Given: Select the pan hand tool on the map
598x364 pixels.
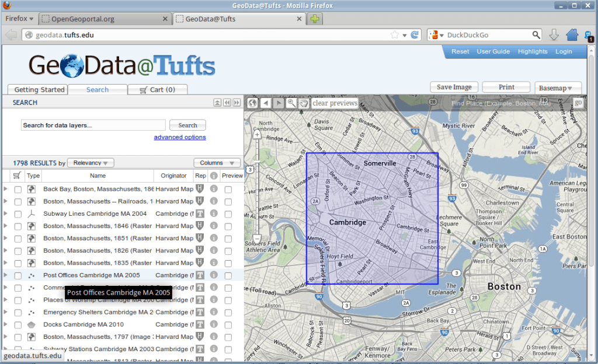Looking at the screenshot, I should click(304, 103).
